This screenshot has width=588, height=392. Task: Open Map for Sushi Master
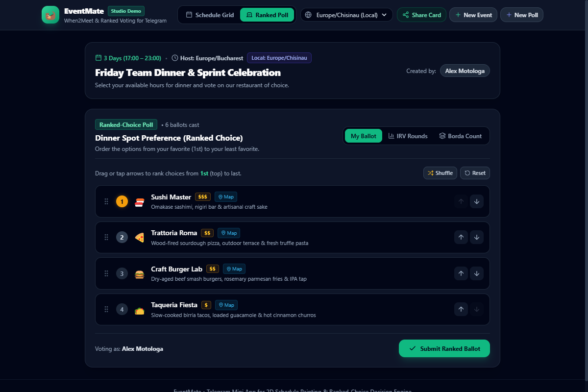click(226, 196)
